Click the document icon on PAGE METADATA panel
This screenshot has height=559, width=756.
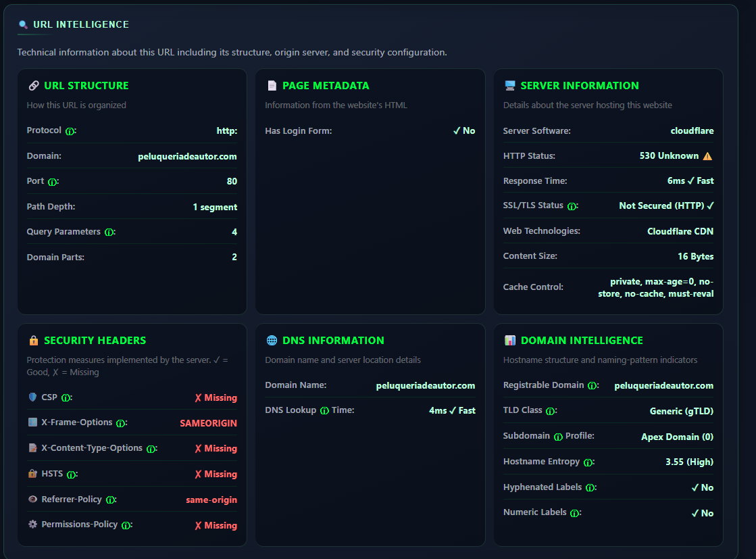[272, 85]
